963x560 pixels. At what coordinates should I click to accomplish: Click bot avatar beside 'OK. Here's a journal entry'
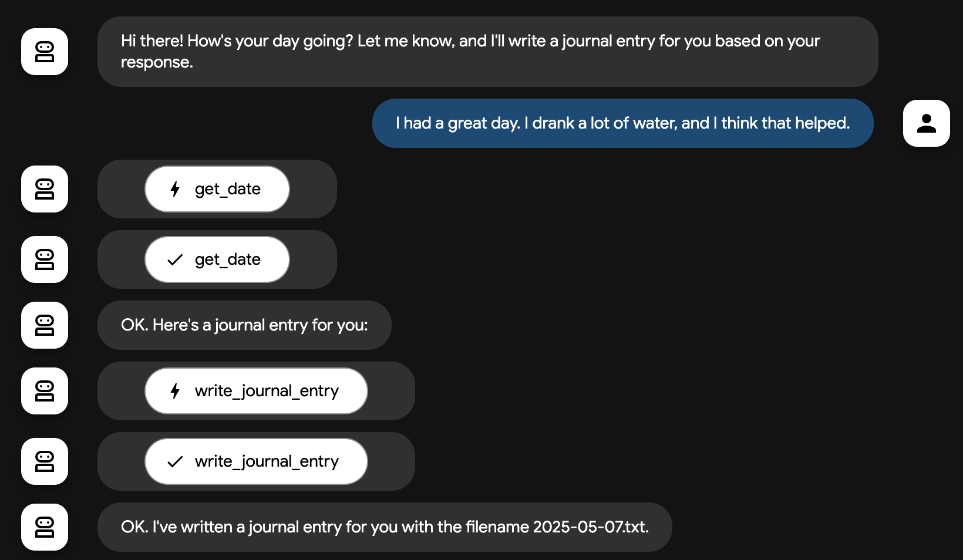pos(45,325)
